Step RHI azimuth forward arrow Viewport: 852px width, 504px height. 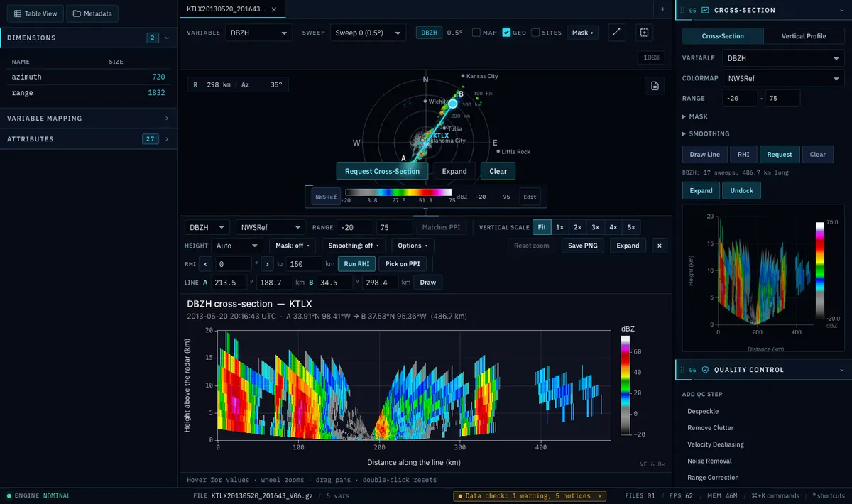tap(268, 264)
